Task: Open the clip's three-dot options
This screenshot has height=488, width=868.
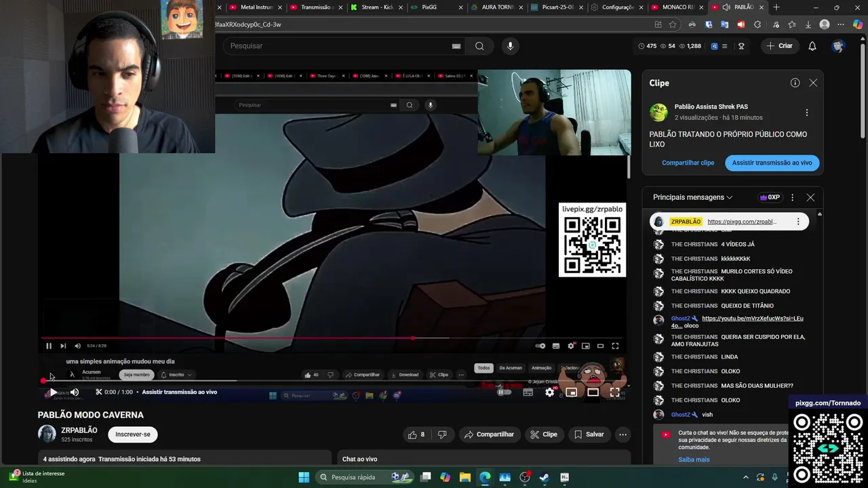Action: coord(806,113)
